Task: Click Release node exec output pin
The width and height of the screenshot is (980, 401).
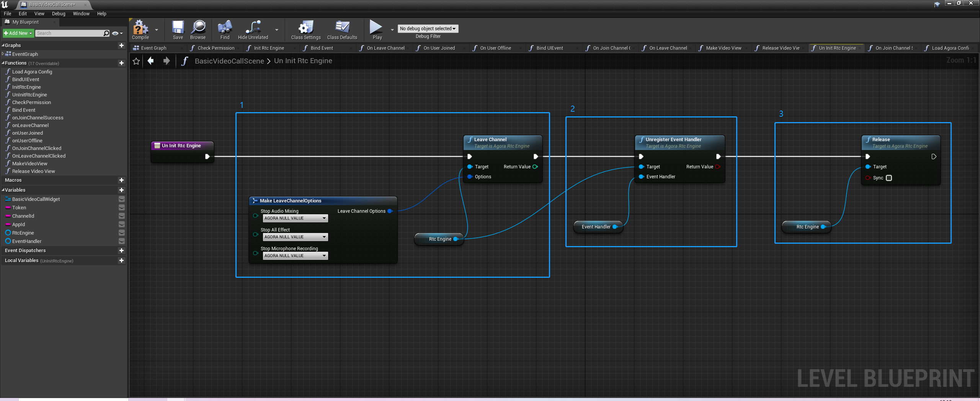Action: [934, 156]
